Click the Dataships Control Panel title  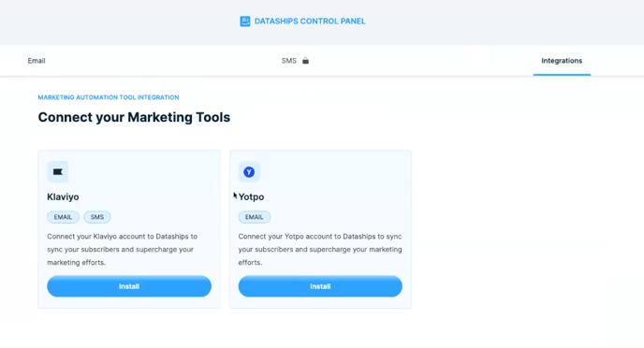[x=310, y=22]
